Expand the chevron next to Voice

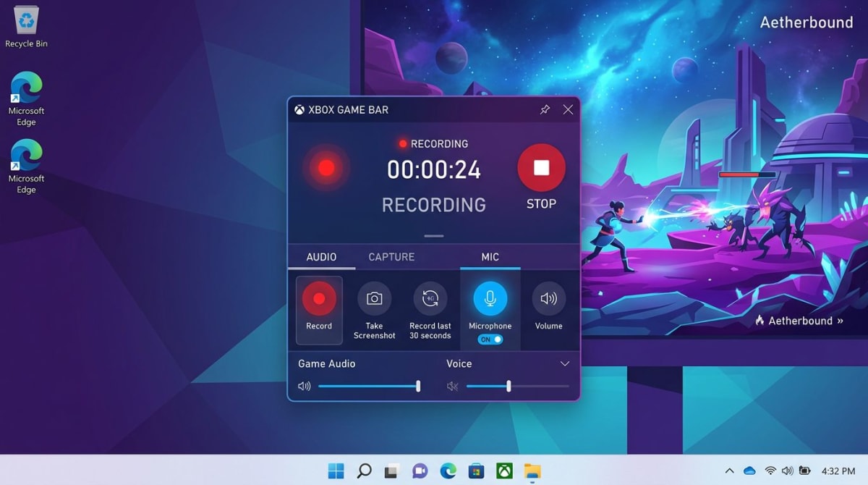(x=565, y=363)
